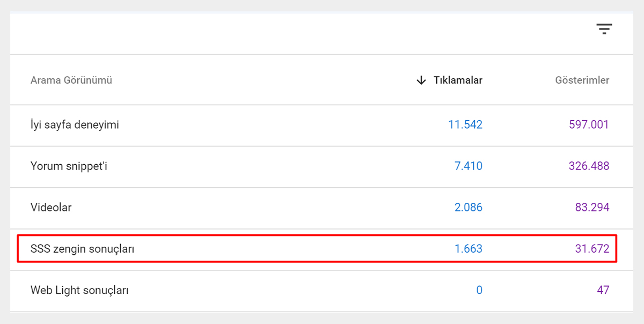This screenshot has height=324, width=644.
Task: Click the 0 clicks value for Web Light
Action: tap(479, 290)
